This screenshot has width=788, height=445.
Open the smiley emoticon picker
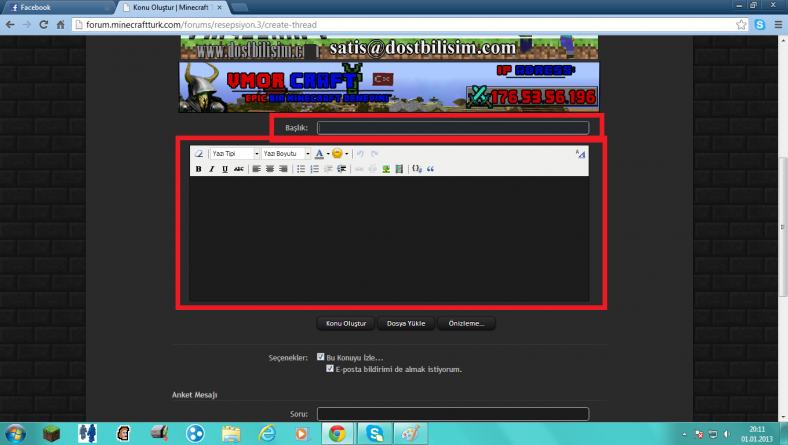(337, 154)
